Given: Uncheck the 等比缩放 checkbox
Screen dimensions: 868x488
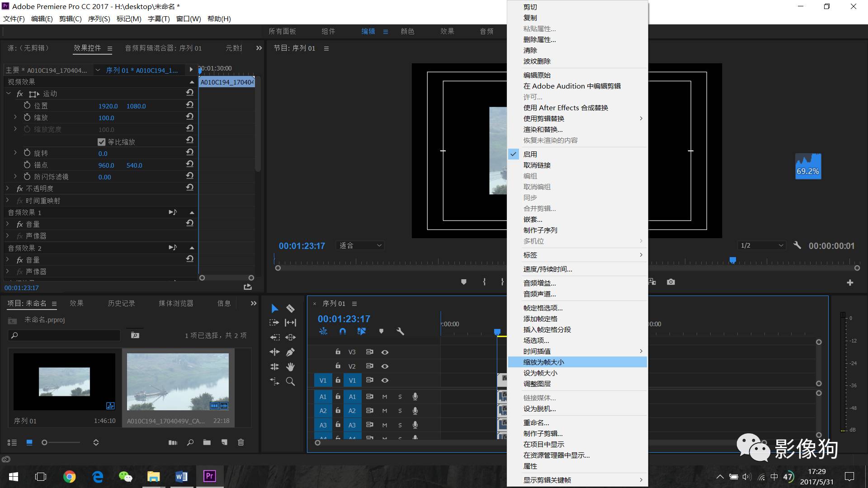Looking at the screenshot, I should [102, 142].
